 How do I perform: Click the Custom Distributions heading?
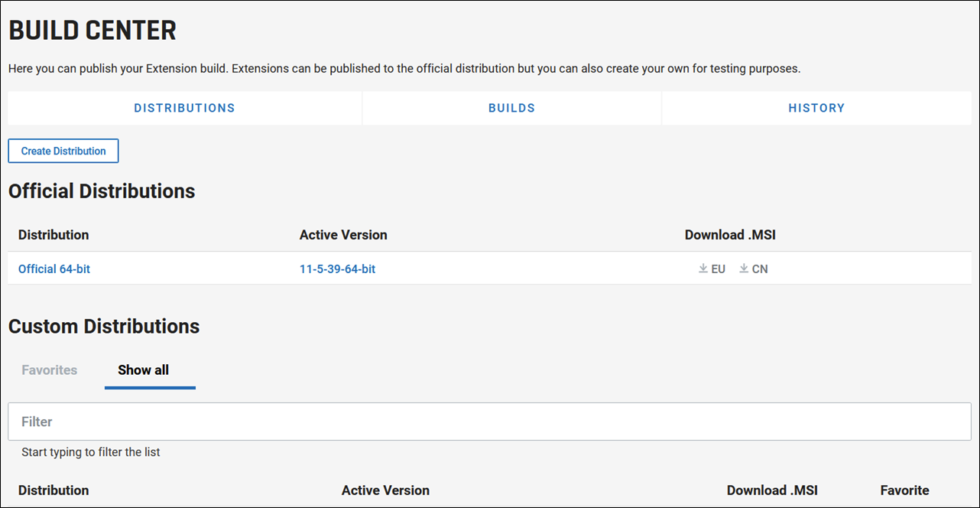coord(104,327)
